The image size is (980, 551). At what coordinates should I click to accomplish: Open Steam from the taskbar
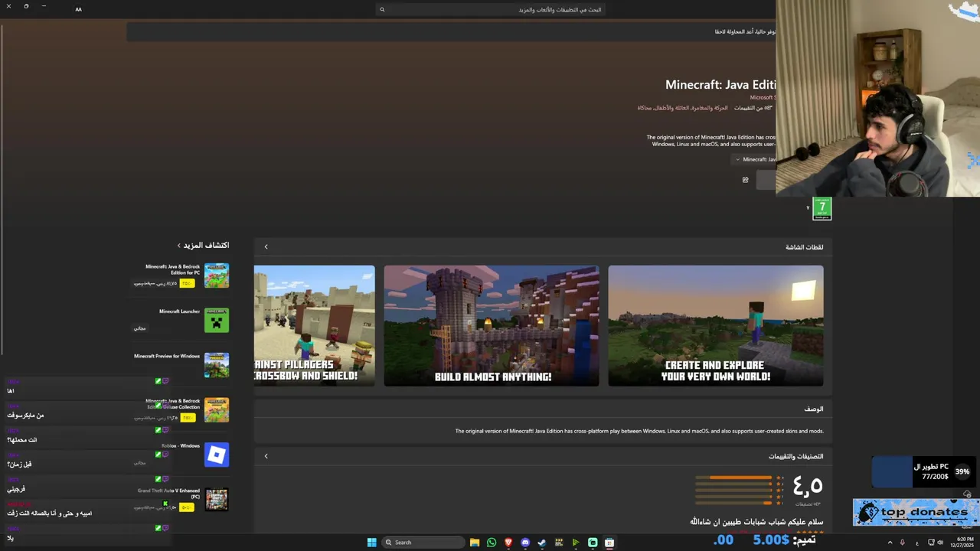click(x=542, y=543)
